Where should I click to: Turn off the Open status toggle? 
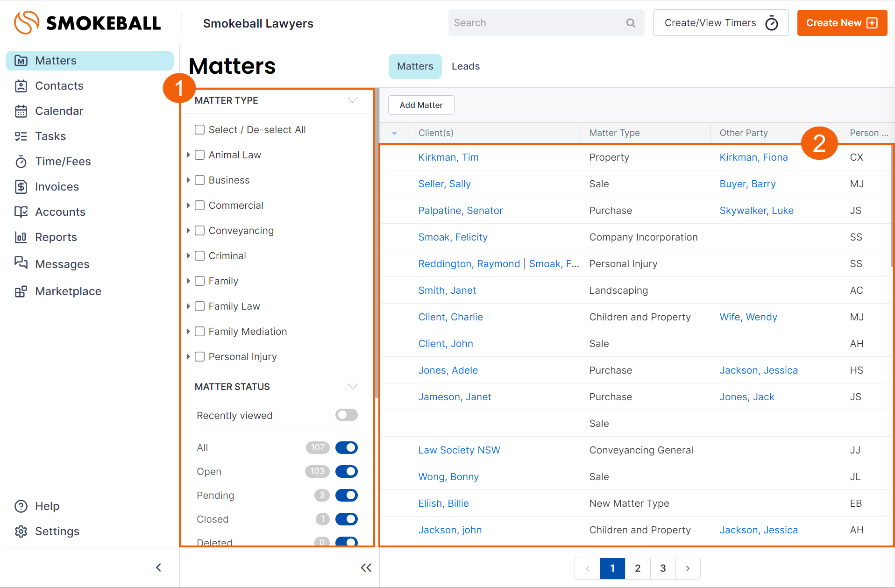[x=347, y=471]
